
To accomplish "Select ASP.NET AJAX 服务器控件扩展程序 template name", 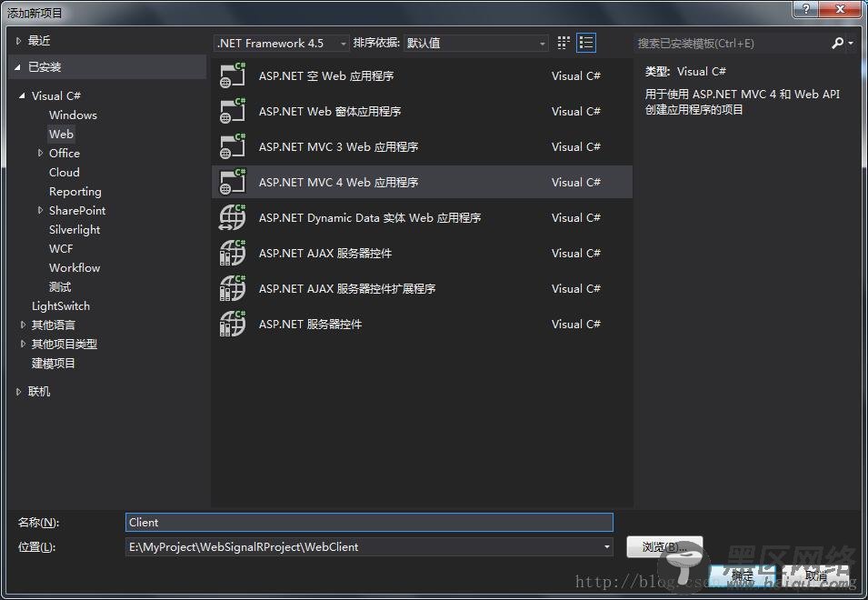I will coord(347,288).
